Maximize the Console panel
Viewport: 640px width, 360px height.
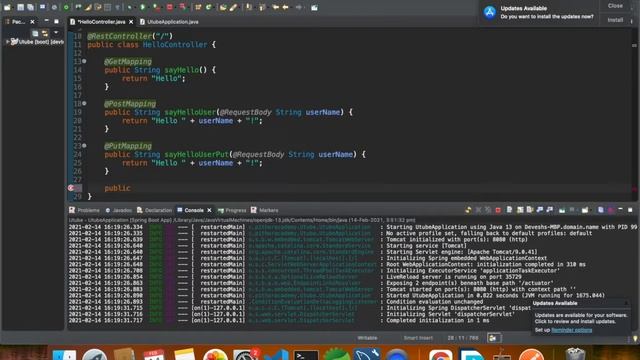click(x=630, y=210)
